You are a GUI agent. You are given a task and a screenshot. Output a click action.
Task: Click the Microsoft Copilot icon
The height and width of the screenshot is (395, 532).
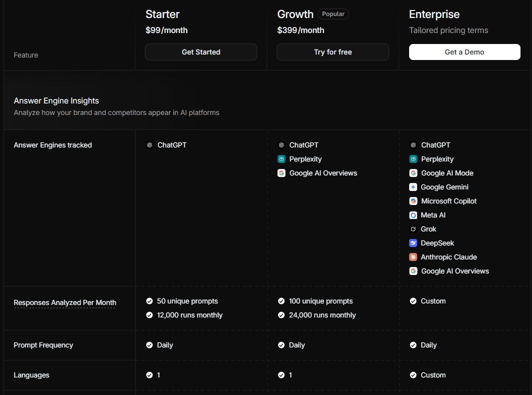413,201
